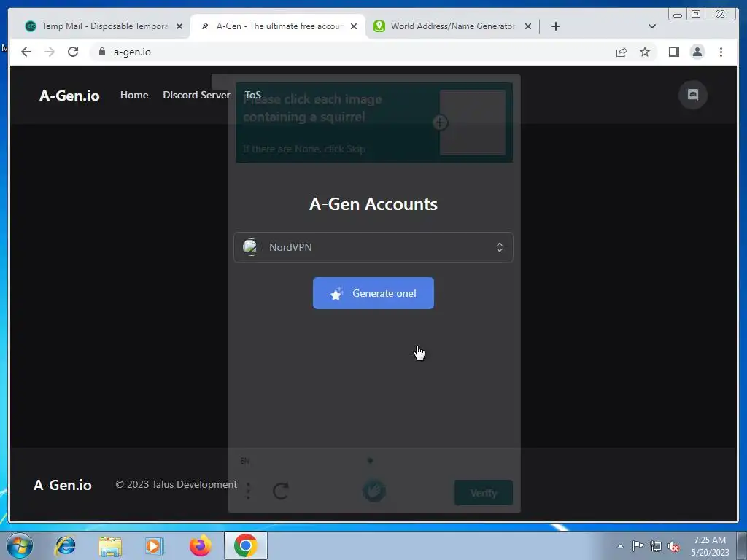Click the A-Gen.io header logo
747x560 pixels.
click(x=69, y=96)
